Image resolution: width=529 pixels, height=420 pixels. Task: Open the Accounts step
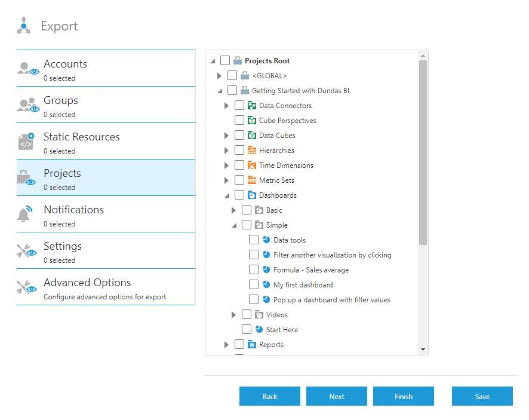point(106,69)
